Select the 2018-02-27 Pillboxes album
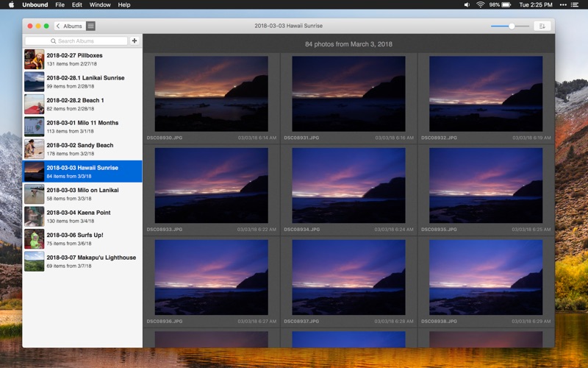588x368 pixels. 82,59
